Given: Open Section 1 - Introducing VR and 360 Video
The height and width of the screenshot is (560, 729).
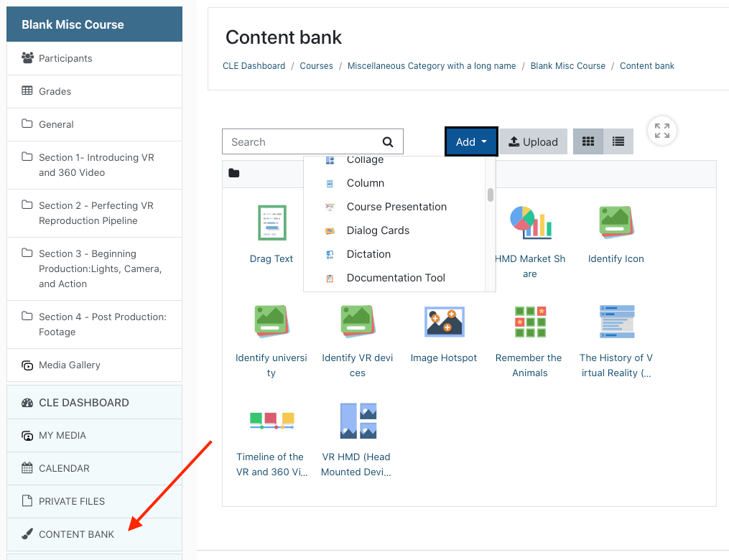Looking at the screenshot, I should click(x=94, y=165).
